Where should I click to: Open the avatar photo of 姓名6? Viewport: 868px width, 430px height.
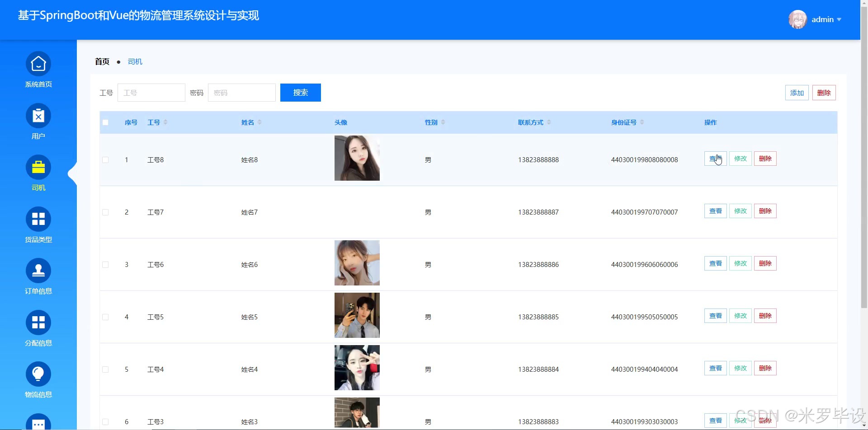pyautogui.click(x=357, y=263)
